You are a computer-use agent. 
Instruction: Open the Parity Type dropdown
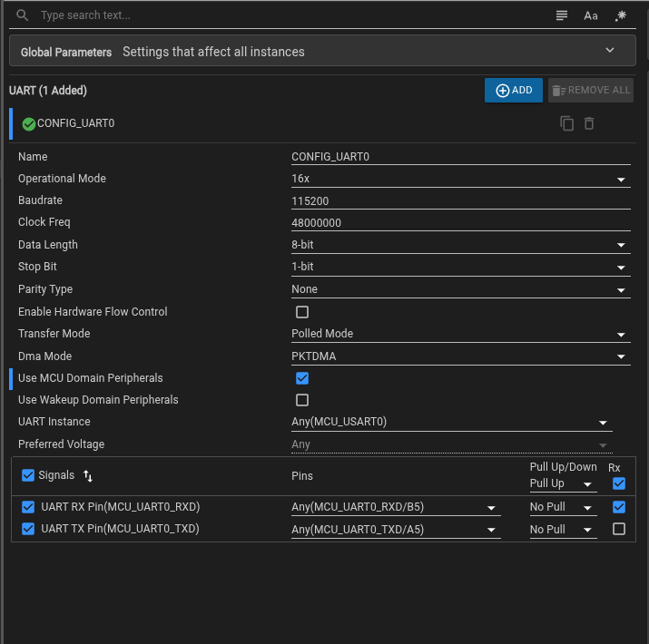[461, 289]
